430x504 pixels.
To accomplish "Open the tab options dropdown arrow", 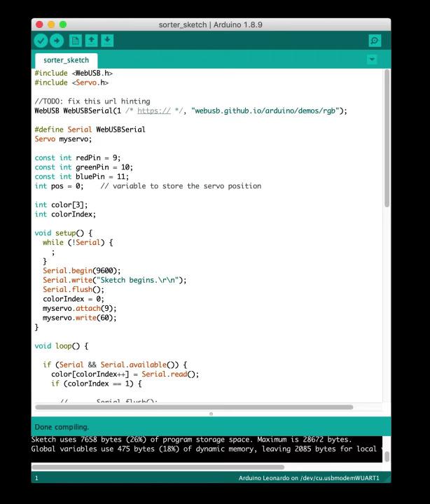I will click(x=372, y=59).
